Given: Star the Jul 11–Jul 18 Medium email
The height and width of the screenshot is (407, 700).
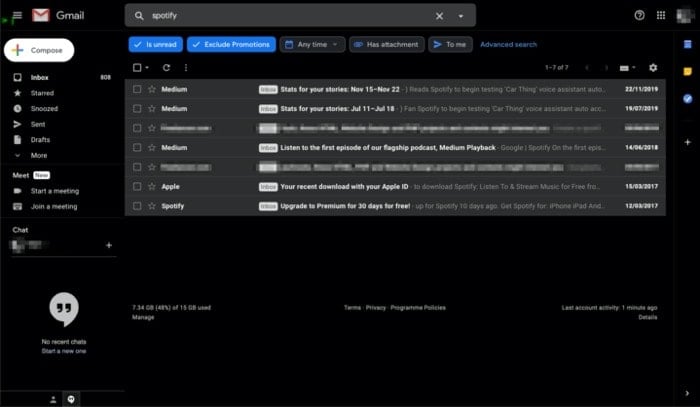Looking at the screenshot, I should pyautogui.click(x=152, y=108).
